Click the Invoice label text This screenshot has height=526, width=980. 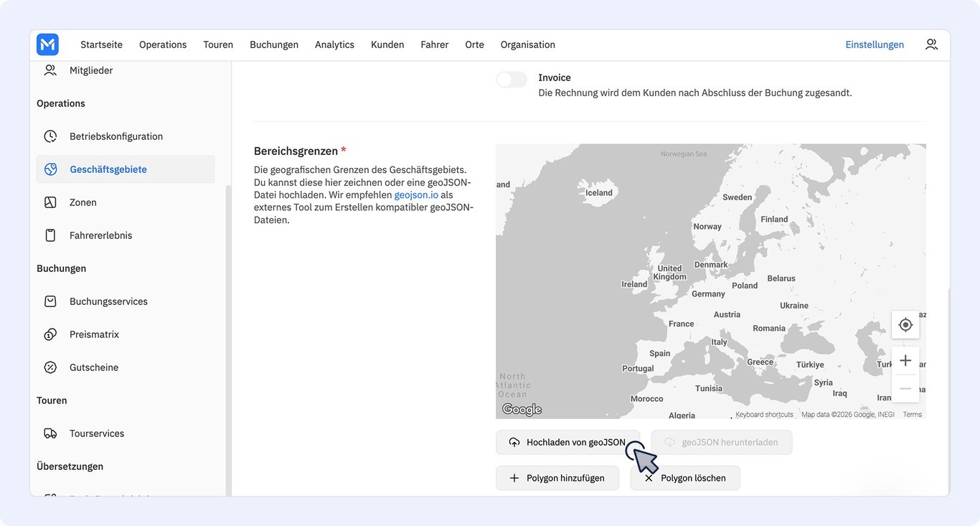click(x=555, y=78)
